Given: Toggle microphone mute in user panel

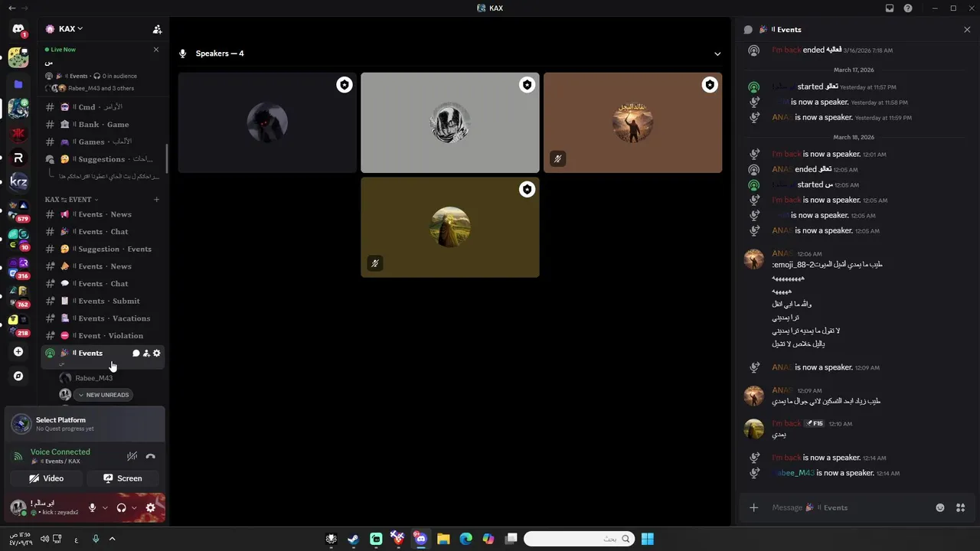Looking at the screenshot, I should pos(93,507).
